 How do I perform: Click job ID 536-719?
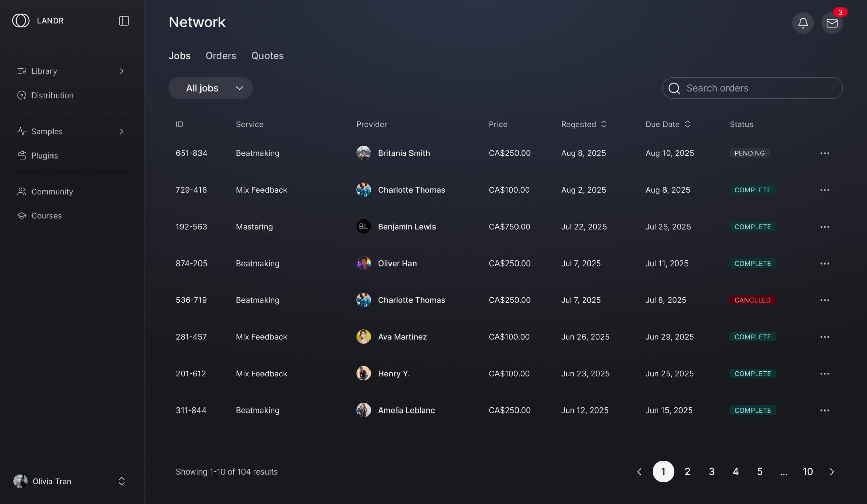[x=191, y=300]
